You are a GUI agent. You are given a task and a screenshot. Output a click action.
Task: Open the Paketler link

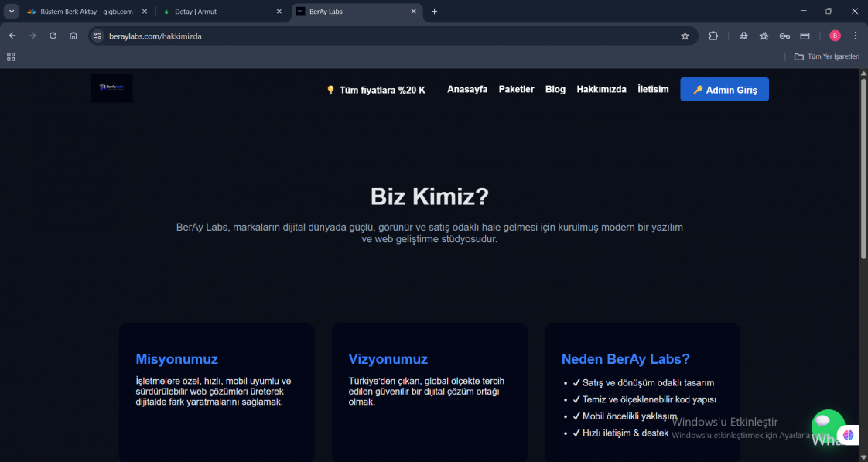coord(516,89)
